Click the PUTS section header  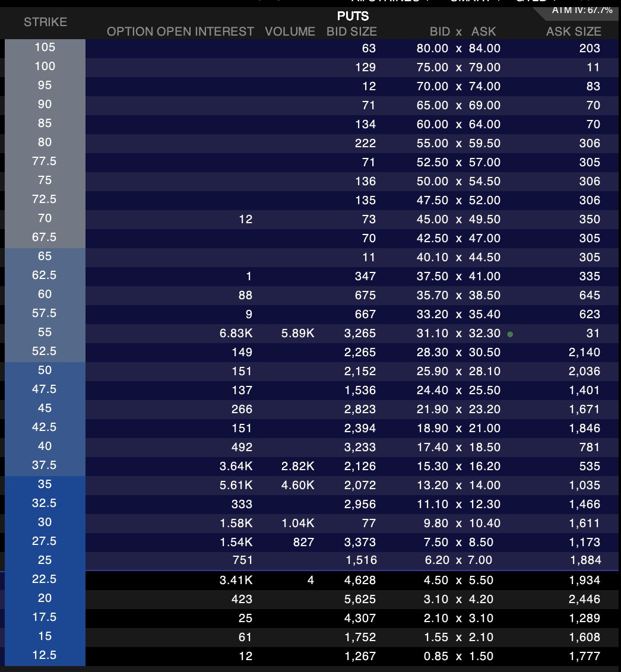[353, 16]
